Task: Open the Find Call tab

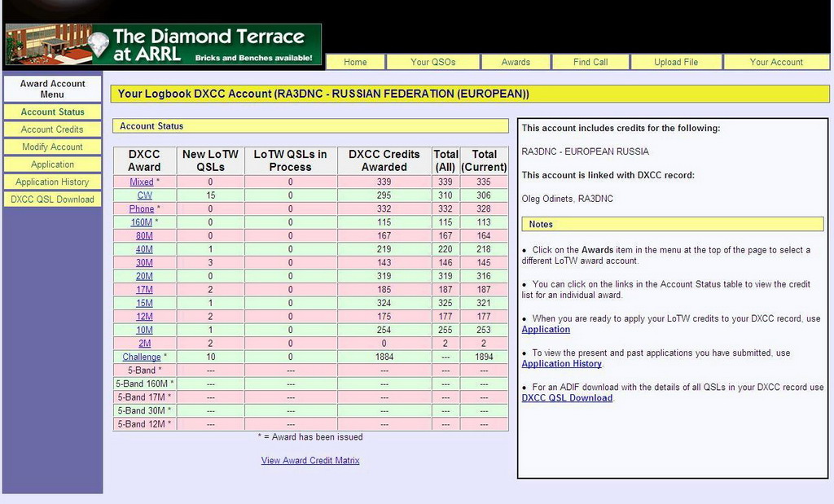Action: [x=590, y=62]
